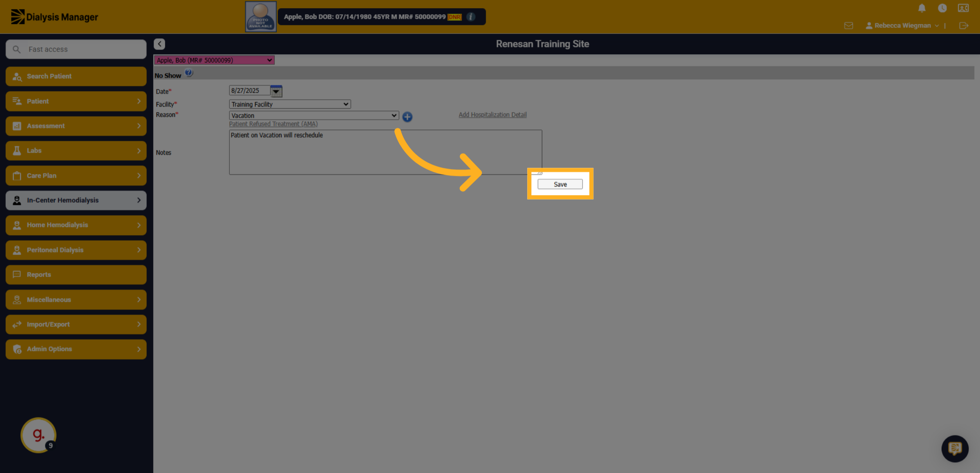Open the Reports menu item
This screenshot has height=473, width=980.
[x=76, y=275]
